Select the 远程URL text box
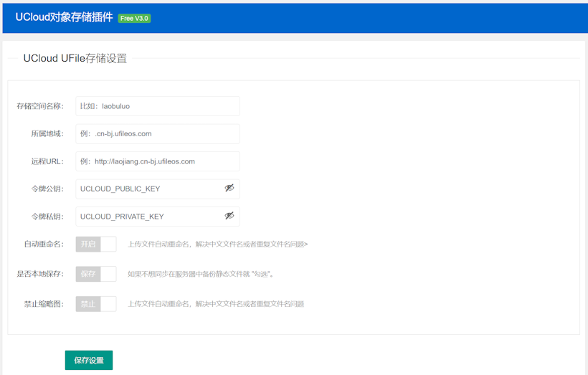Screen dimensions: 588x375 click(158, 161)
